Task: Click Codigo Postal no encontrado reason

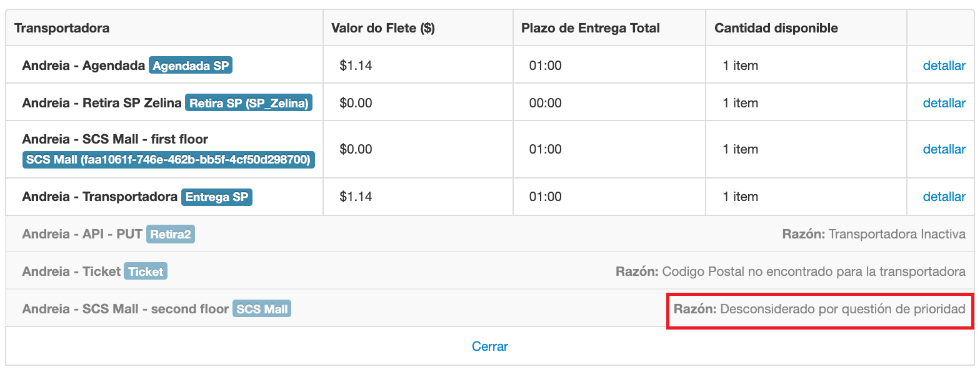Action: (813, 272)
